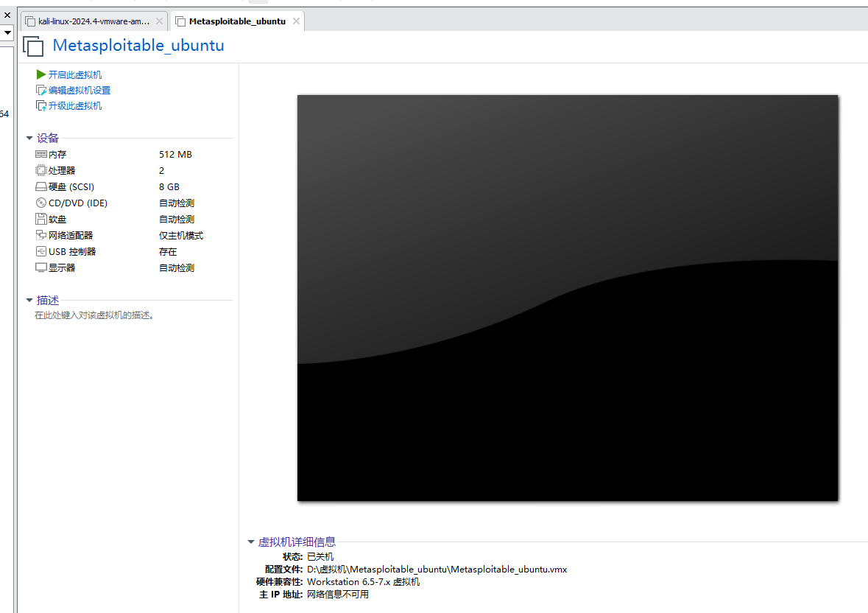Click the 512 MB memory value
This screenshot has width=868, height=613.
175,155
